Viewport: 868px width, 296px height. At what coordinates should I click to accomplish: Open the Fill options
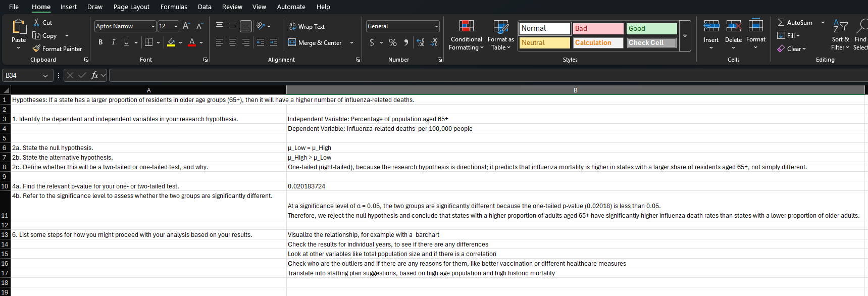click(788, 35)
